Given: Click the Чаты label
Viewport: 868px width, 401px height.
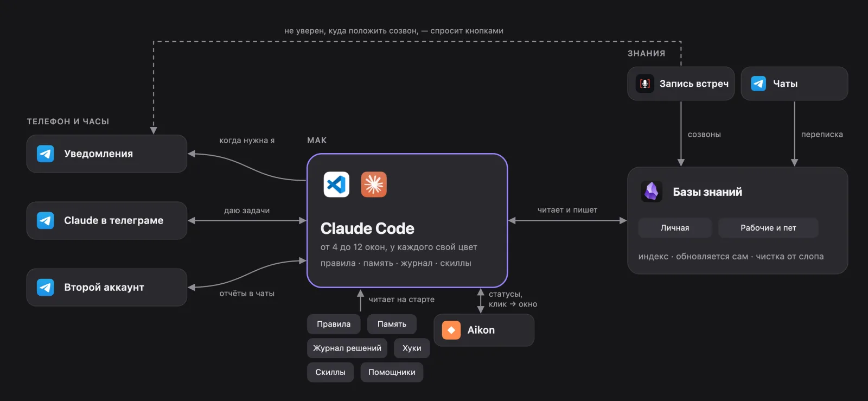Looking at the screenshot, I should click(x=785, y=84).
